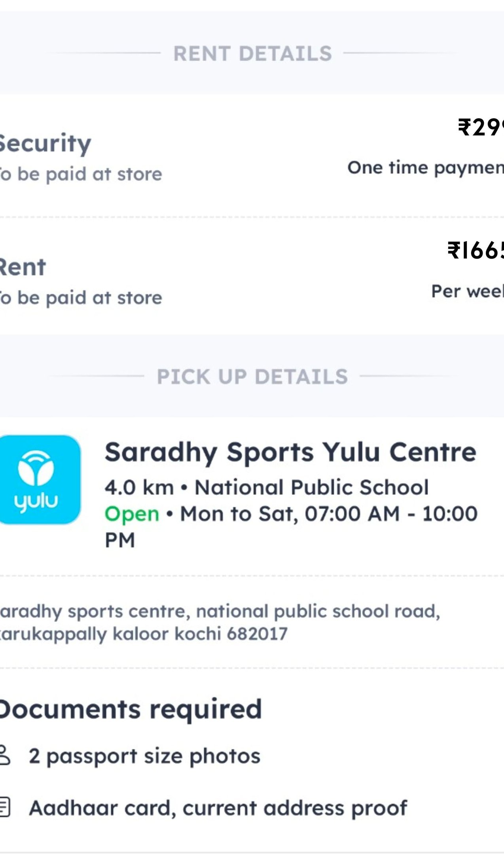Open Saradhy Sports Yulu Centre title
The width and height of the screenshot is (504, 855).
tap(290, 452)
